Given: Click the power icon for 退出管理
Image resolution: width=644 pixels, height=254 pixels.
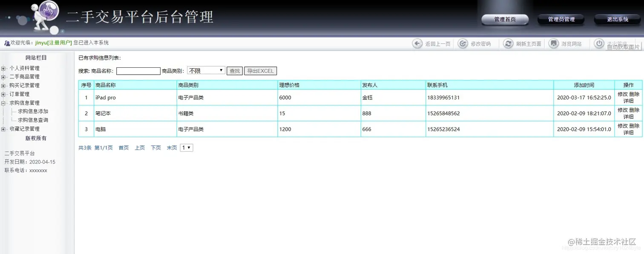Looking at the screenshot, I should coord(599,43).
